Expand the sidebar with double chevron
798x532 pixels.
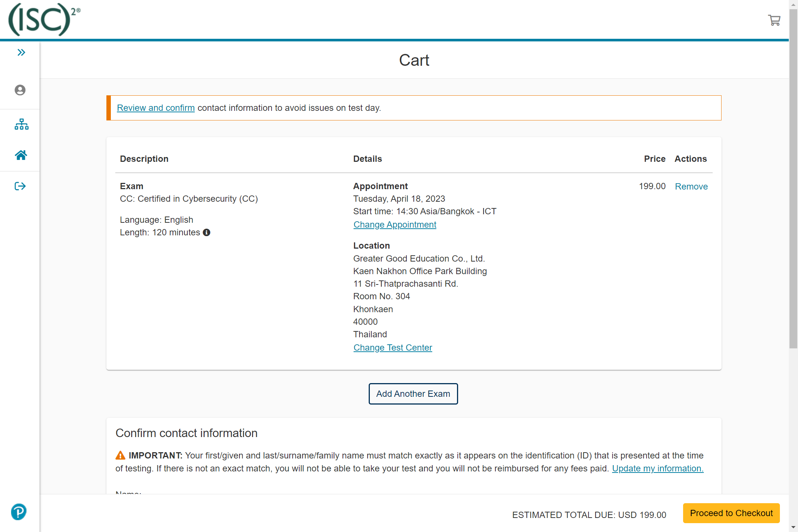click(x=21, y=52)
